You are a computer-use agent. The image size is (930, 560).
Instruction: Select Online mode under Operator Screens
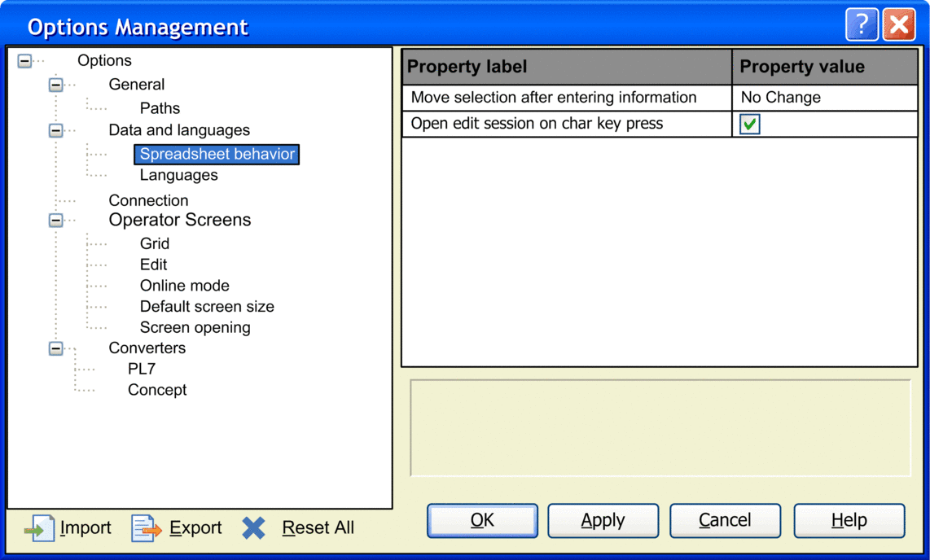click(x=184, y=286)
